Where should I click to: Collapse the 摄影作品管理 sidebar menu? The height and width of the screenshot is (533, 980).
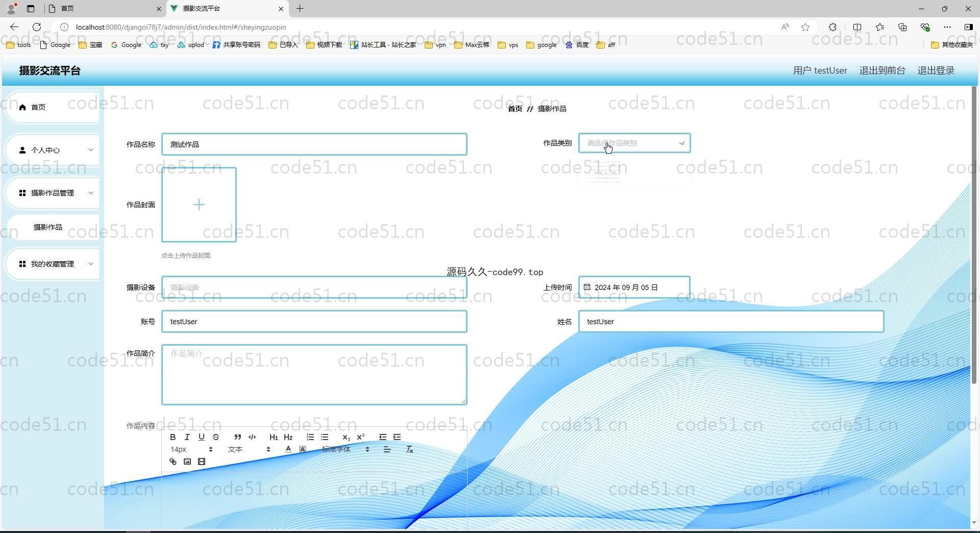[x=52, y=193]
